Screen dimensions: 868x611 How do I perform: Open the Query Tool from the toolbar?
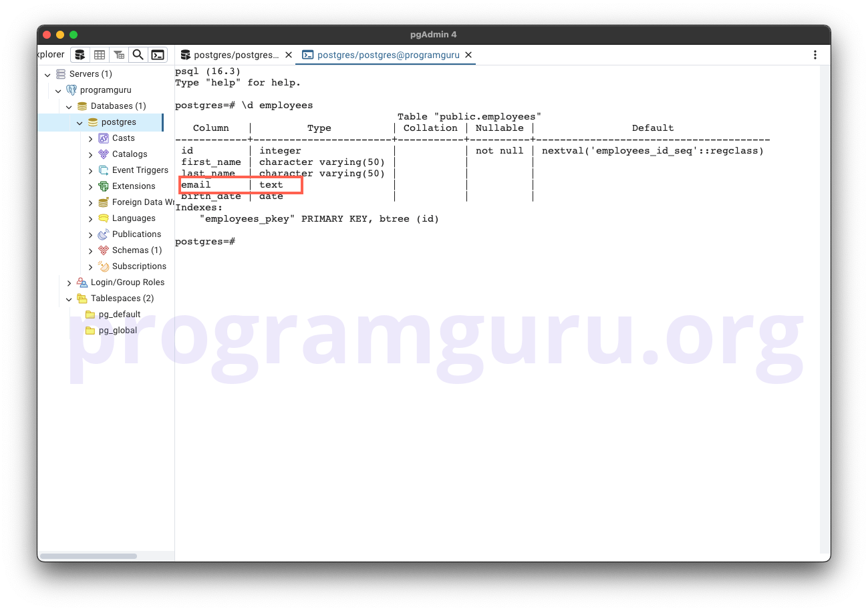pos(80,54)
